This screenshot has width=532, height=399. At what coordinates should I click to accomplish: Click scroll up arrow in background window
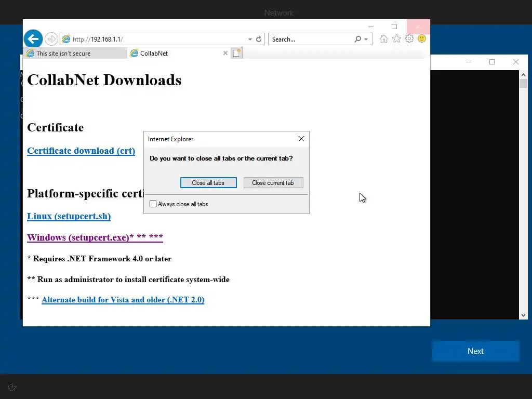(x=523, y=75)
